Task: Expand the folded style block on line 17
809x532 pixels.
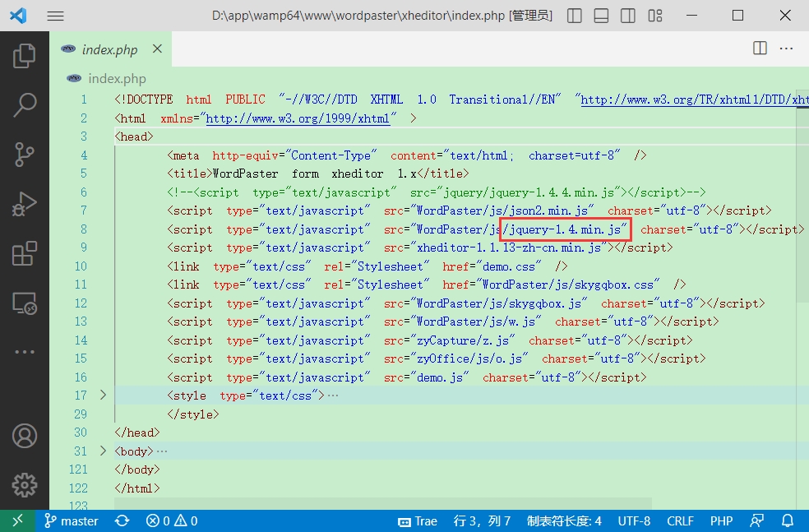Action: pos(103,396)
